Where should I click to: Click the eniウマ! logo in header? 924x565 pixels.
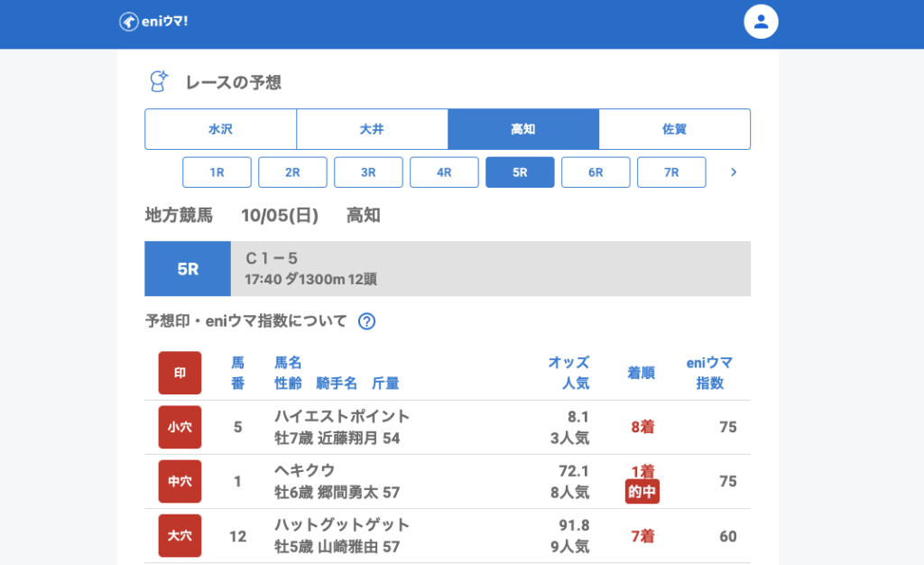pos(153,22)
